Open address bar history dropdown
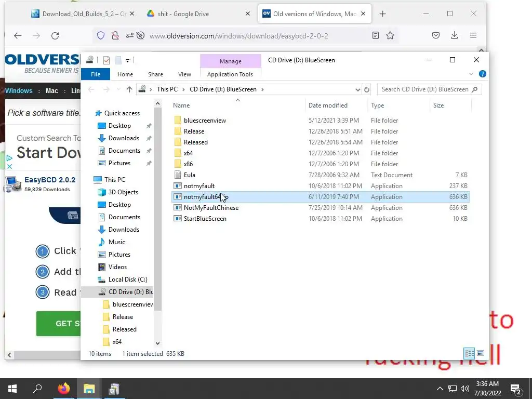Image resolution: width=532 pixels, height=399 pixels. (x=357, y=89)
